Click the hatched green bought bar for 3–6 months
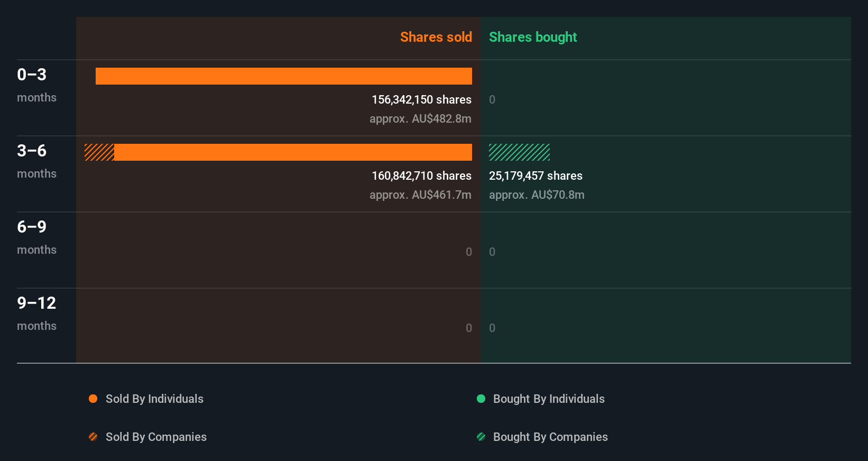This screenshot has width=868, height=461. (519, 152)
